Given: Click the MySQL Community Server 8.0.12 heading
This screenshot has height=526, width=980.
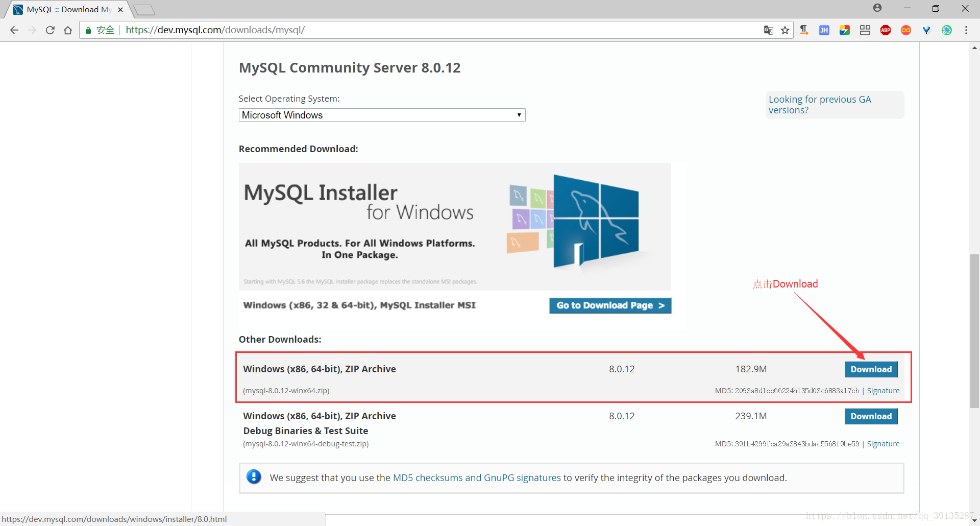Looking at the screenshot, I should pyautogui.click(x=350, y=67).
